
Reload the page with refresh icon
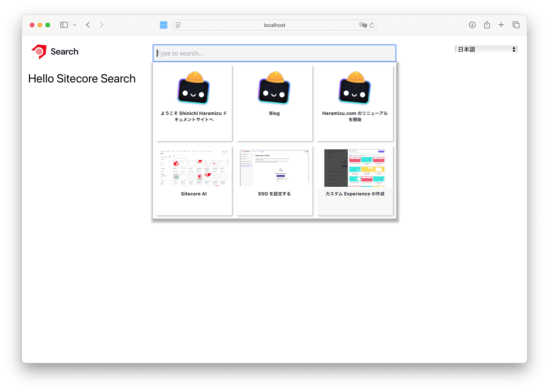(372, 25)
